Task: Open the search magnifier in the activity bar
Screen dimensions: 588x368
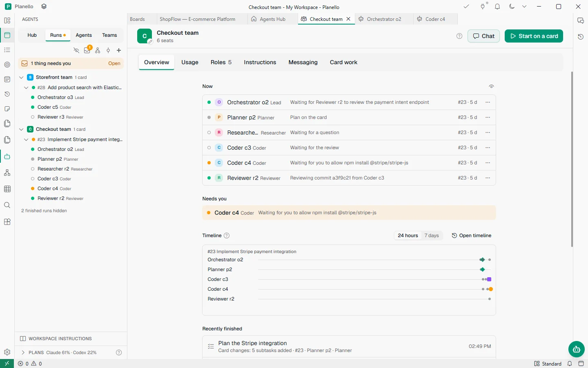Action: point(7,205)
